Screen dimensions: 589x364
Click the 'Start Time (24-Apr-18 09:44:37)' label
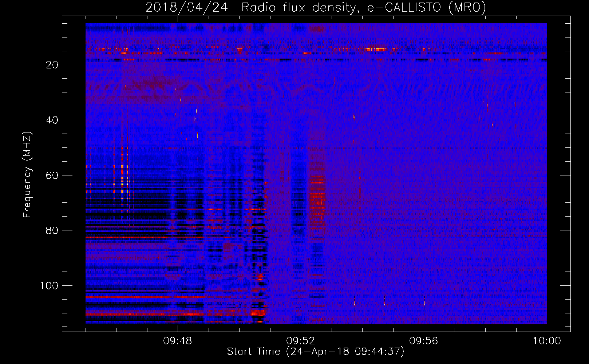pyautogui.click(x=316, y=352)
